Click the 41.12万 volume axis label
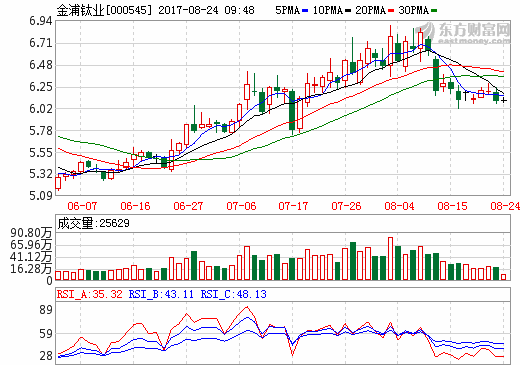Viewport: 520px width, 365px height. tap(31, 257)
